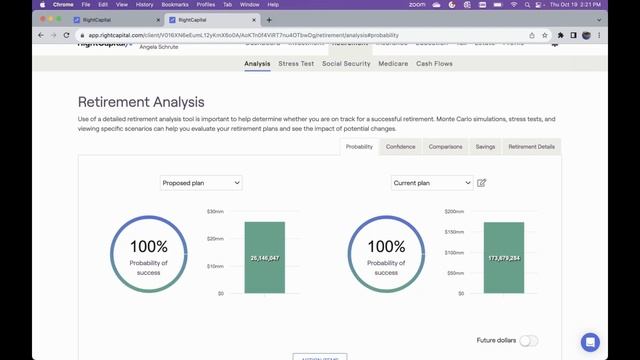
Task: Click the $200mm axis label
Action: point(454,211)
